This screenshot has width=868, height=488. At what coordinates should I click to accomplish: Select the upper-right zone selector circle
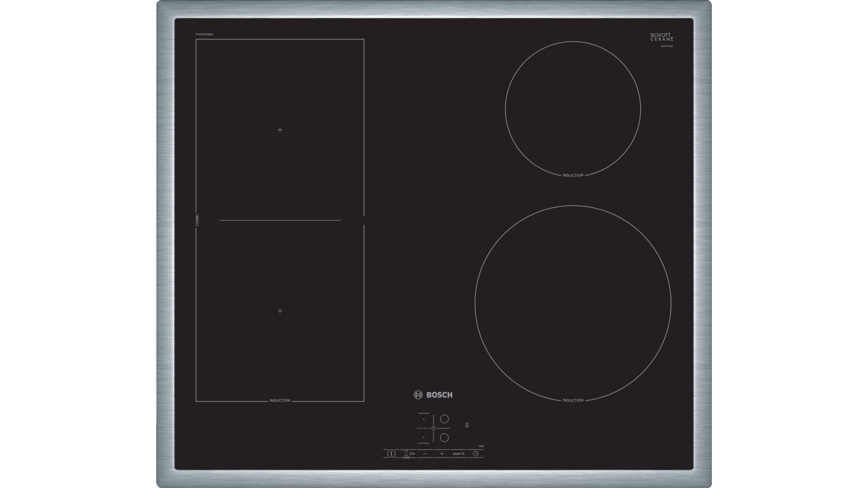click(444, 419)
